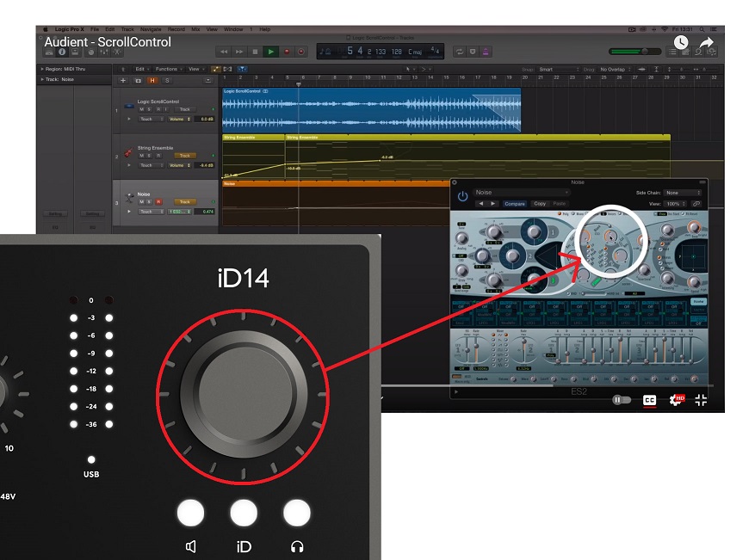Click the Capture Recording button
This screenshot has height=560, width=755.
[301, 52]
